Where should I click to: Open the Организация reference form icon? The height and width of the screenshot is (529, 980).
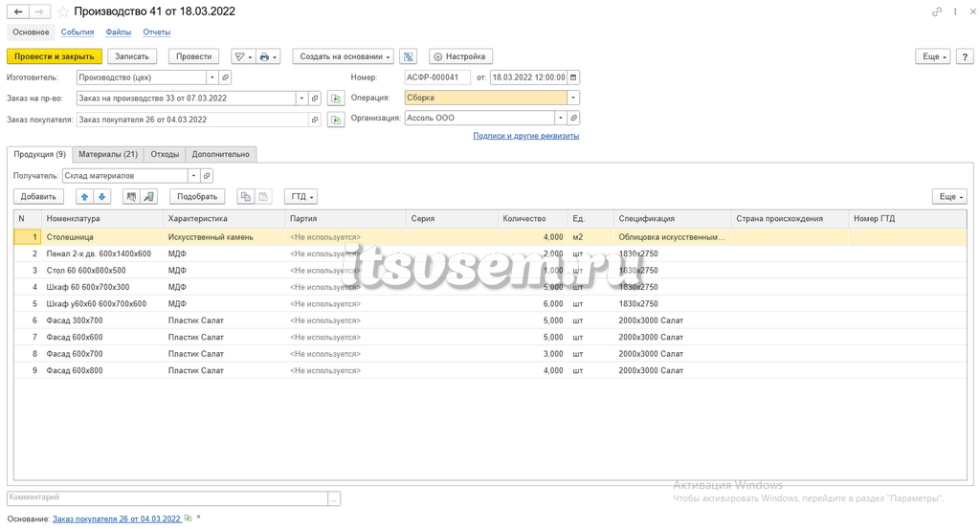tap(573, 118)
